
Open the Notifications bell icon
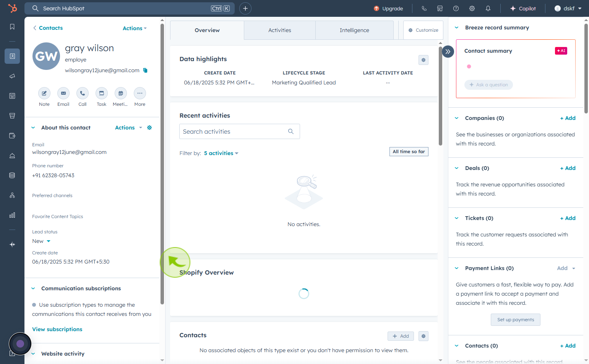[x=488, y=8]
